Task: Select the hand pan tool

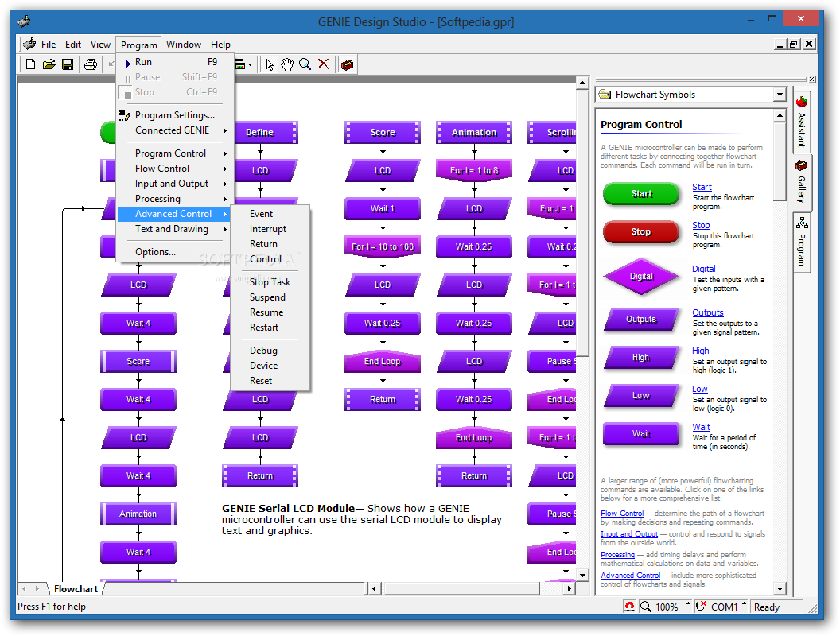Action: coord(288,64)
